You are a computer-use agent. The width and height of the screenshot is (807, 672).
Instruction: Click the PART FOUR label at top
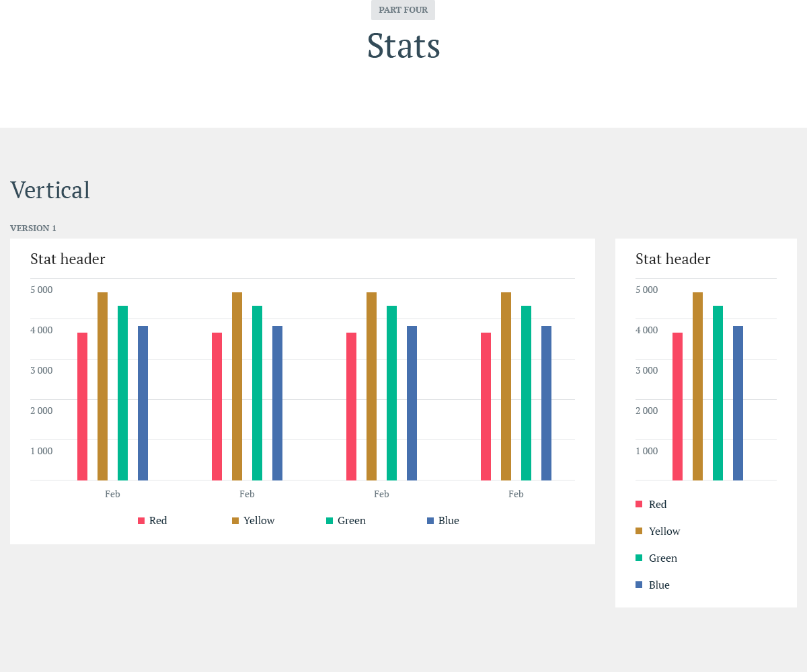coord(403,10)
